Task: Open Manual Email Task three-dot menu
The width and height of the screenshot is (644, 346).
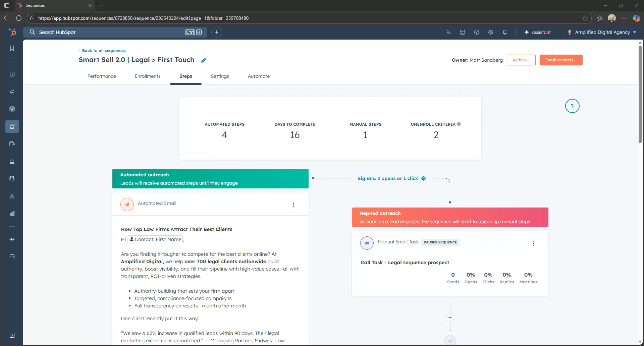Action: [x=533, y=243]
